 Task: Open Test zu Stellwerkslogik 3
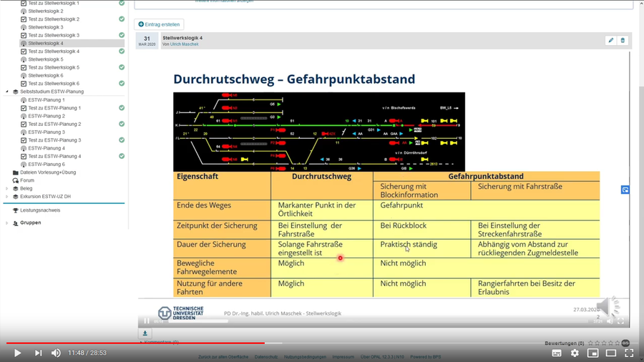[x=54, y=35]
